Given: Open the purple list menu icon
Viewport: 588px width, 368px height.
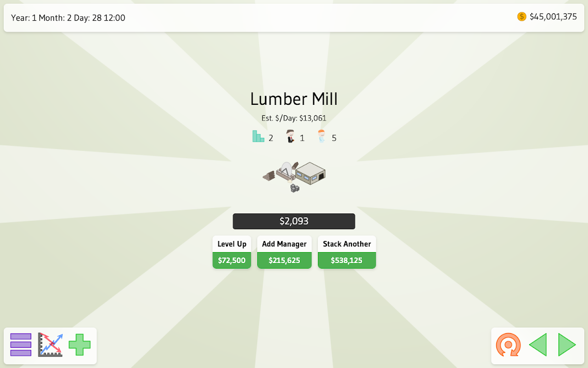Looking at the screenshot, I should 21,345.
